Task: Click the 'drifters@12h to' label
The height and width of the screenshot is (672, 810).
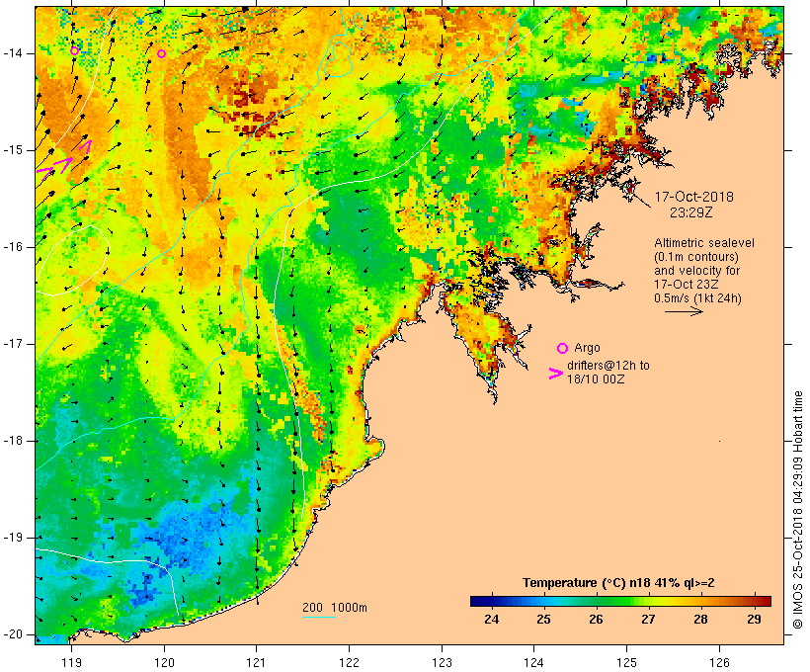Action: point(608,365)
